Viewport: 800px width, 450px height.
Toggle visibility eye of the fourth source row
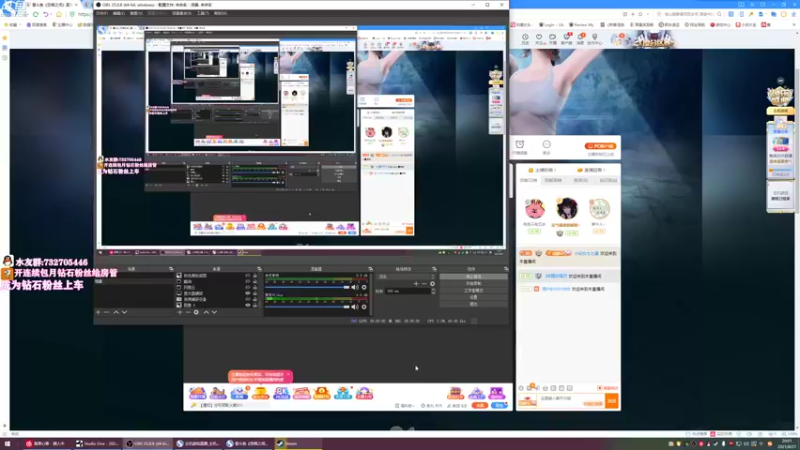248,293
